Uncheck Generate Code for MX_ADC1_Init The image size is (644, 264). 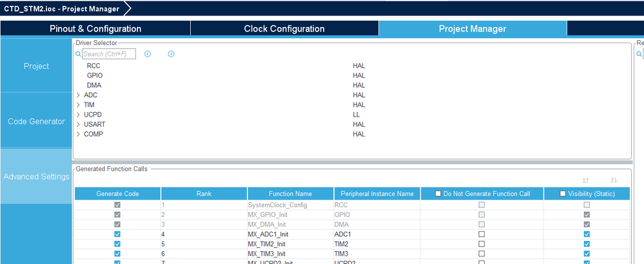(x=117, y=234)
